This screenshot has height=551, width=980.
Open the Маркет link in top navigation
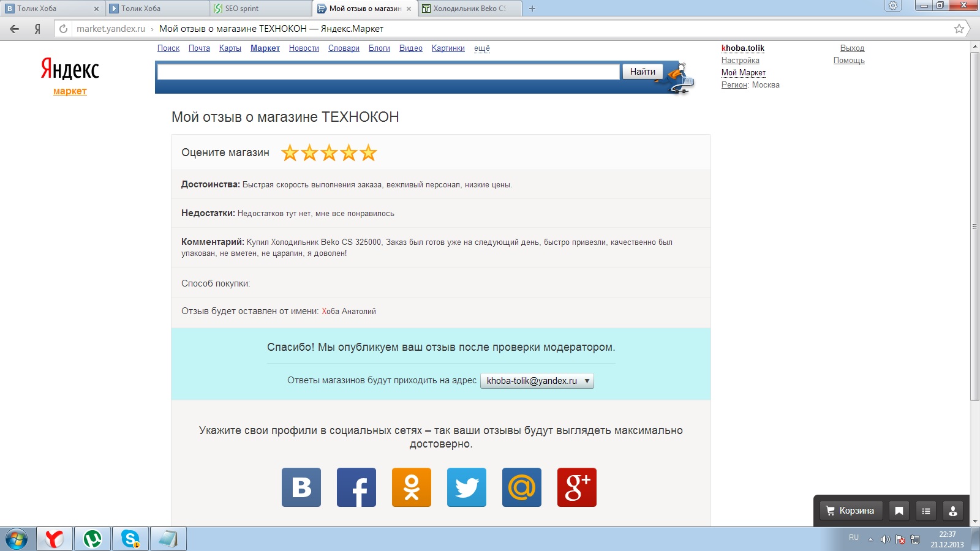click(x=265, y=48)
